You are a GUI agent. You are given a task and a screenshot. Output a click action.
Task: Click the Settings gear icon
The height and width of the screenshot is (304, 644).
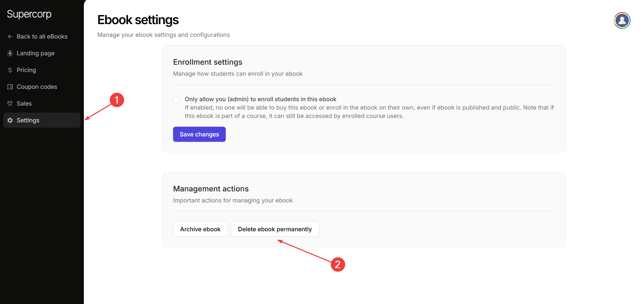[x=10, y=120]
